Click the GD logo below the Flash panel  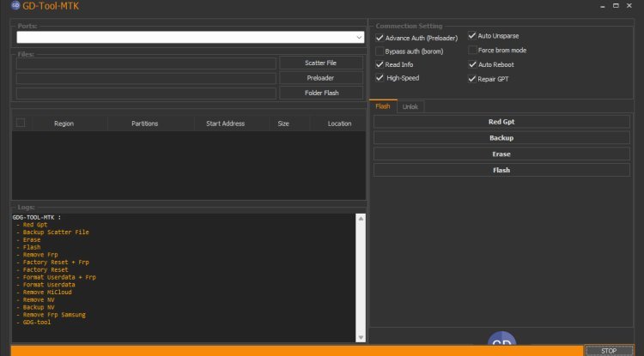coord(501,338)
